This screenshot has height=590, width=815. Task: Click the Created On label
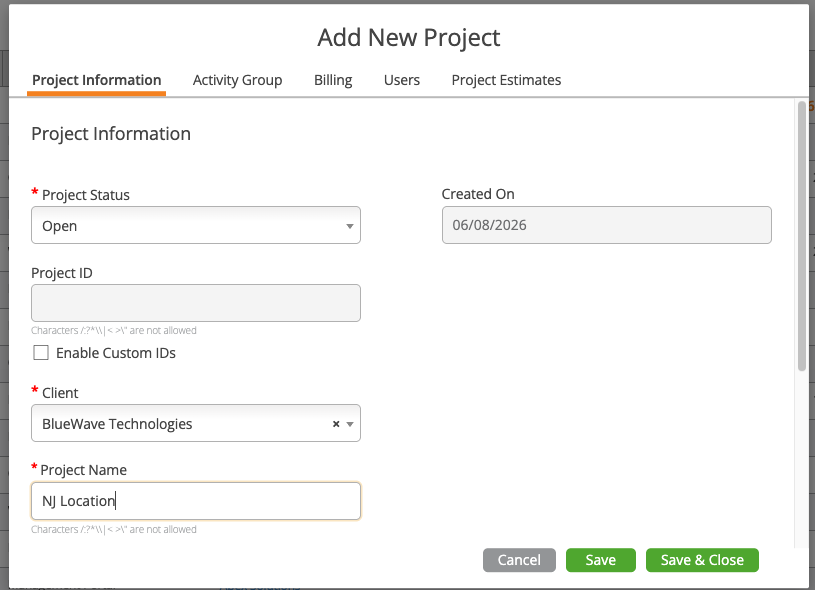pyautogui.click(x=478, y=194)
